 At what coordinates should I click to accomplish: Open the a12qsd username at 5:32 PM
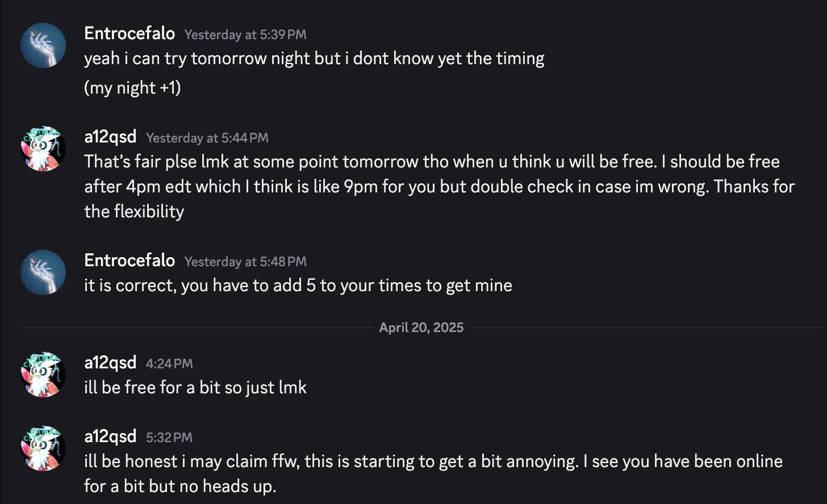click(x=110, y=436)
